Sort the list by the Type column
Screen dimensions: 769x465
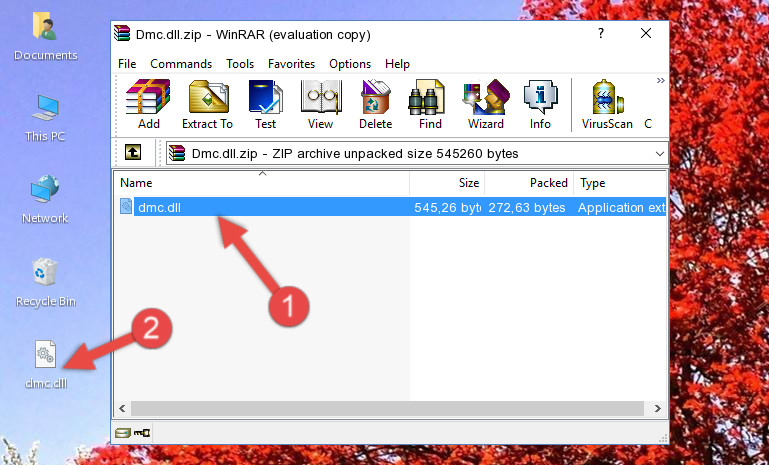coord(620,183)
